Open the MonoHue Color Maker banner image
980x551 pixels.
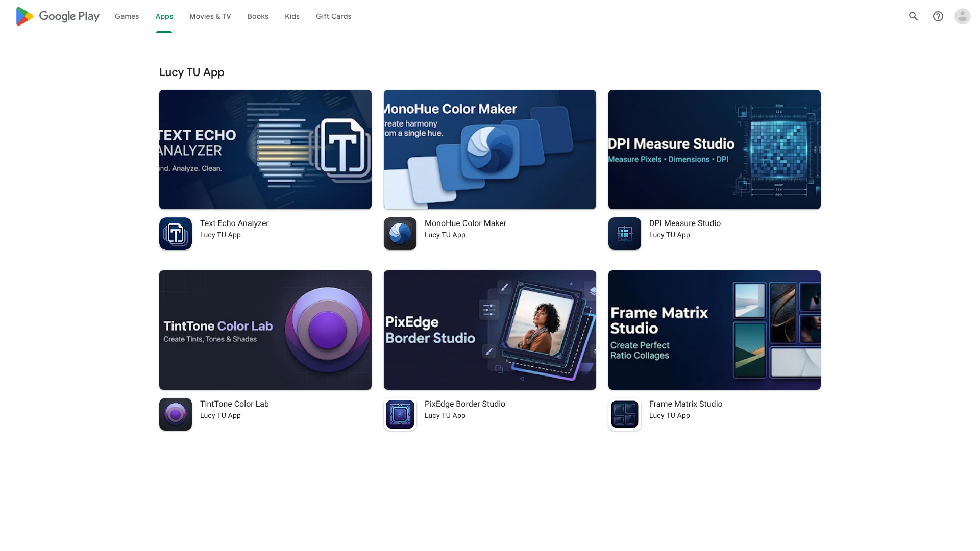490,149
